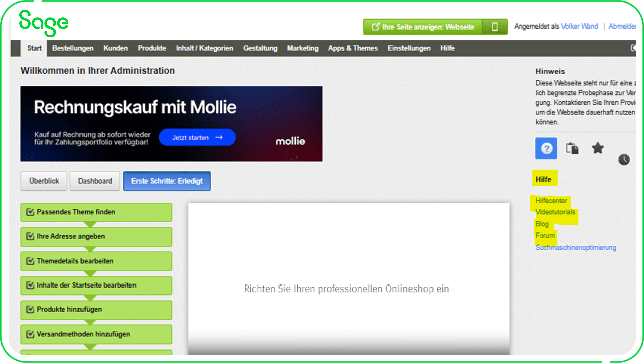Open Videotutorials link
Image resolution: width=644 pixels, height=363 pixels.
[x=555, y=212]
